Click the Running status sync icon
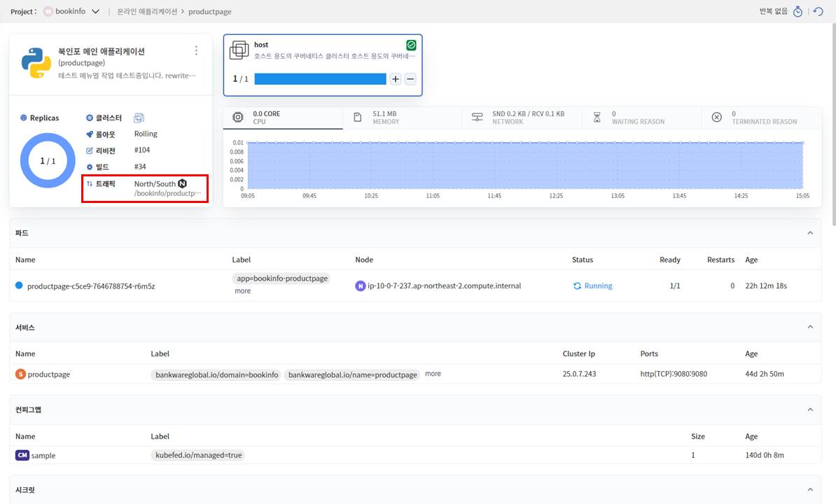 click(577, 286)
